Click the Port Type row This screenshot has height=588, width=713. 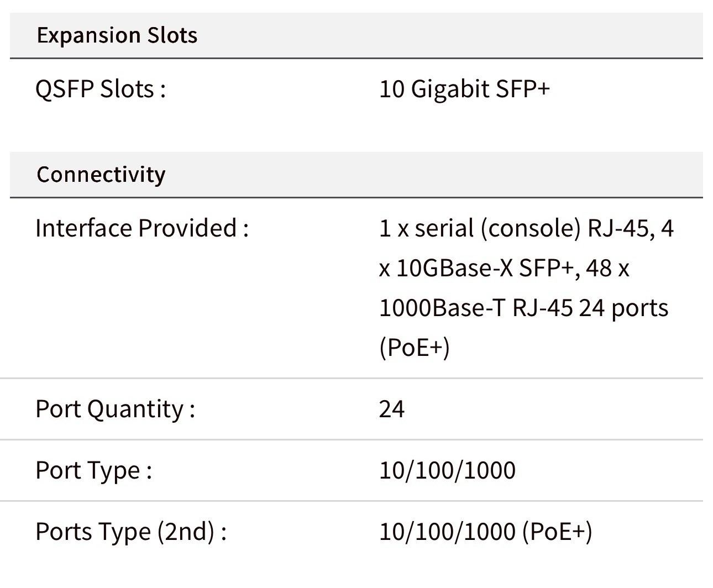(352, 471)
